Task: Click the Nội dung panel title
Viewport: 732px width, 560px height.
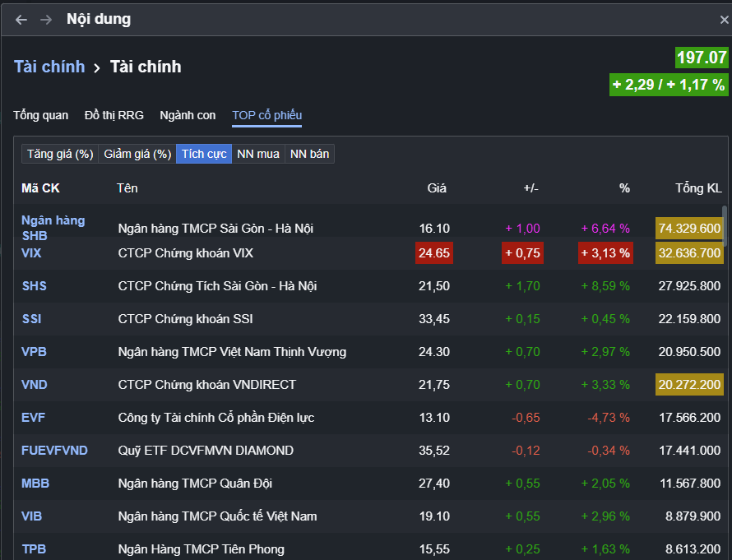Action: pos(99,19)
